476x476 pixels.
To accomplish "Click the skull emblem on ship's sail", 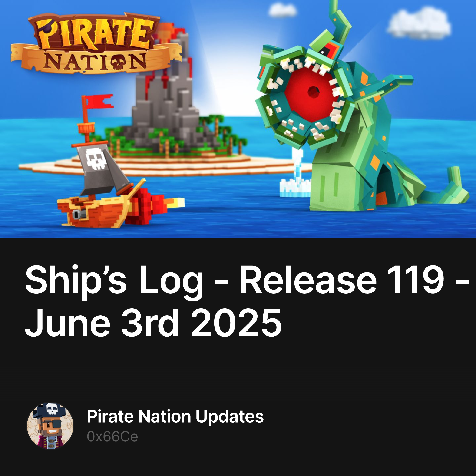I will pyautogui.click(x=96, y=159).
